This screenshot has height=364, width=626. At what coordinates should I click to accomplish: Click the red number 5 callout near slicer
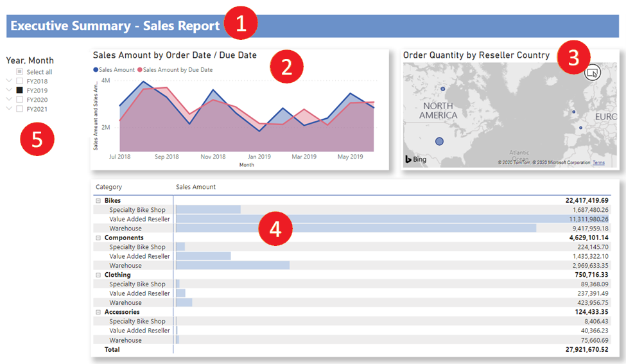point(37,139)
